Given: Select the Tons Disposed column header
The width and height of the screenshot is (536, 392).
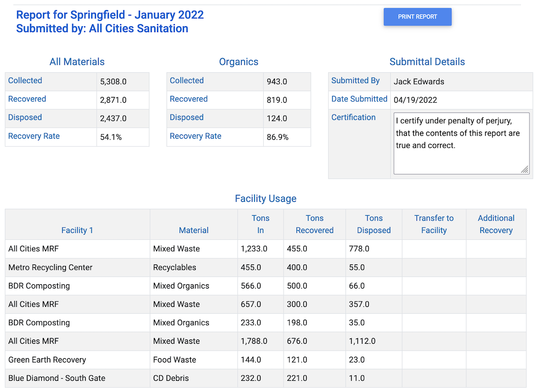Looking at the screenshot, I should coord(374,224).
